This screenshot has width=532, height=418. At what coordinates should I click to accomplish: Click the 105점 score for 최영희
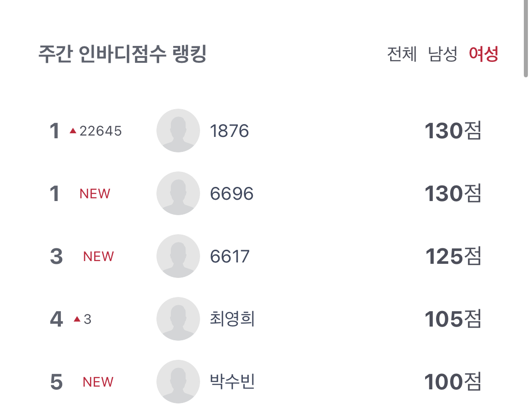tap(453, 319)
